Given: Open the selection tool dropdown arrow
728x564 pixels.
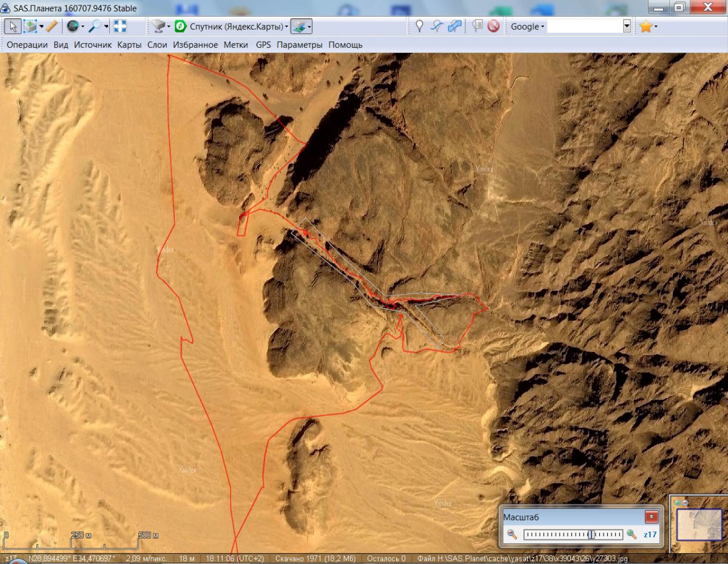Looking at the screenshot, I should [x=41, y=26].
